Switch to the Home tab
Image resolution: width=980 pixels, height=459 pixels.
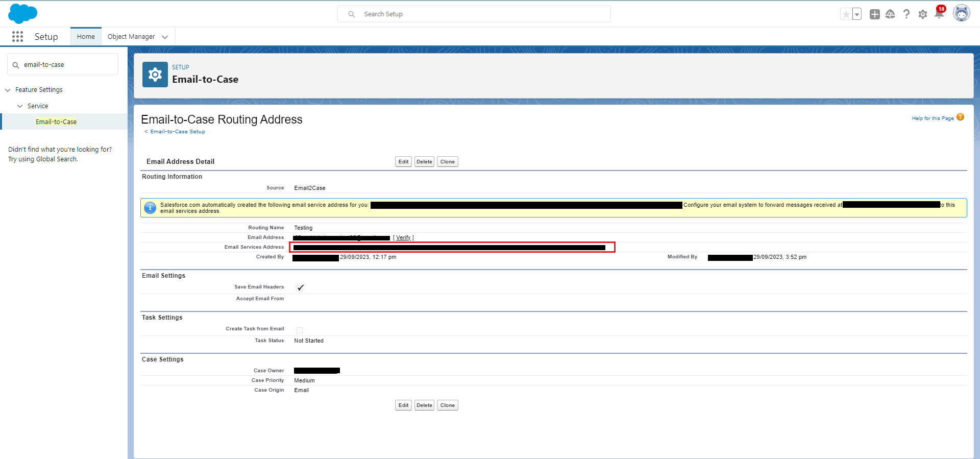tap(86, 37)
